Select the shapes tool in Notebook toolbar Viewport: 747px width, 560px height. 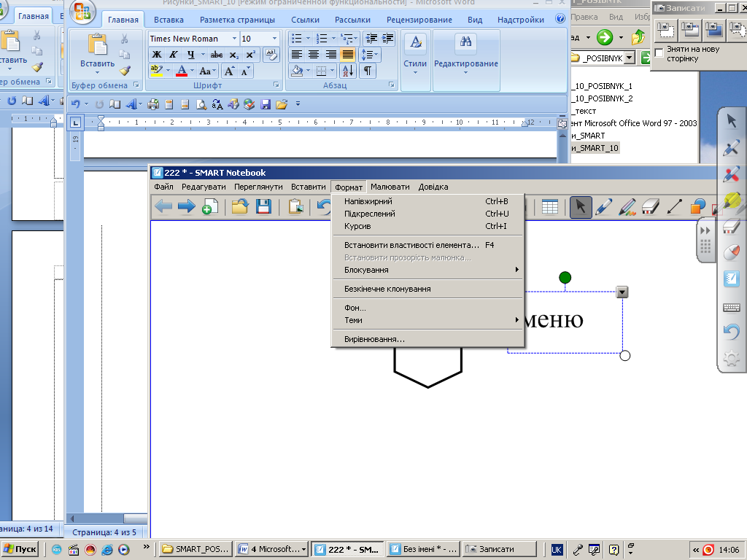[698, 207]
